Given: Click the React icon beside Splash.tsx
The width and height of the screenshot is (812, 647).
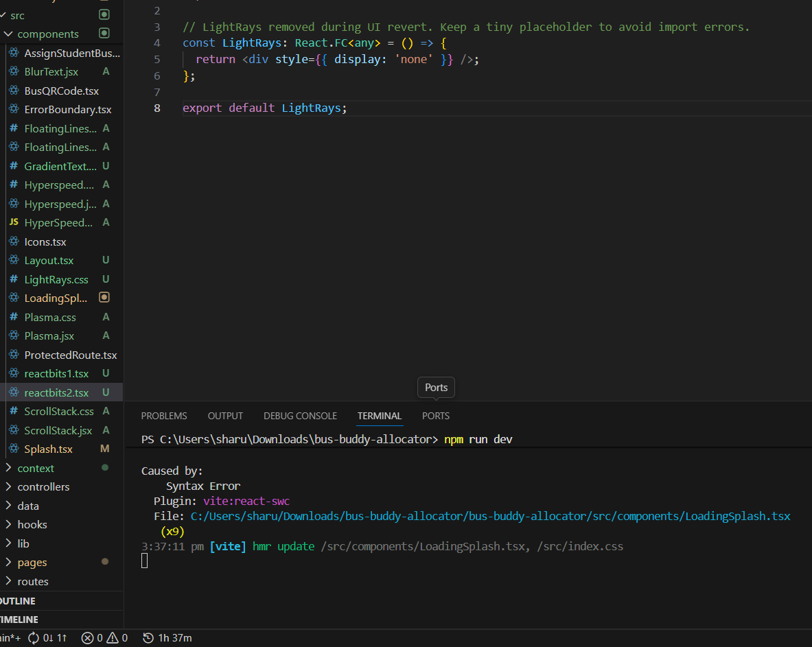Looking at the screenshot, I should click(14, 449).
